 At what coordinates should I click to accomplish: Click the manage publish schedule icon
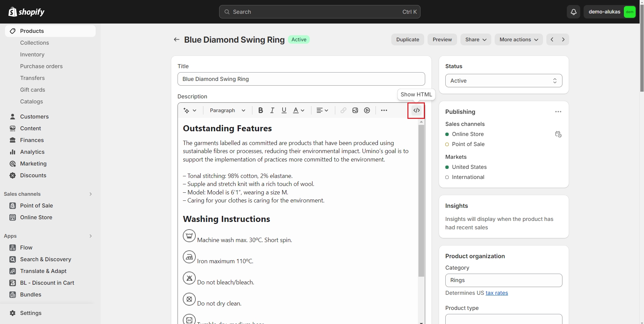click(x=558, y=134)
